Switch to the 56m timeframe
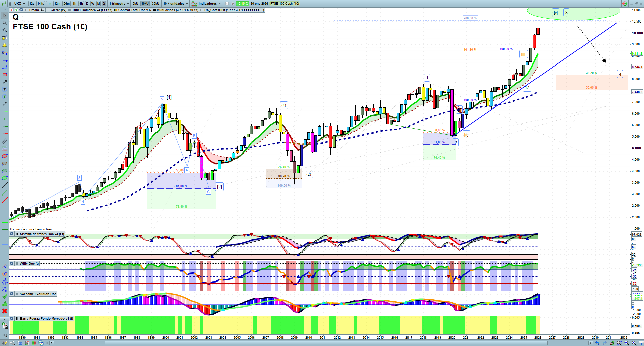644x346 pixels. 67,4
